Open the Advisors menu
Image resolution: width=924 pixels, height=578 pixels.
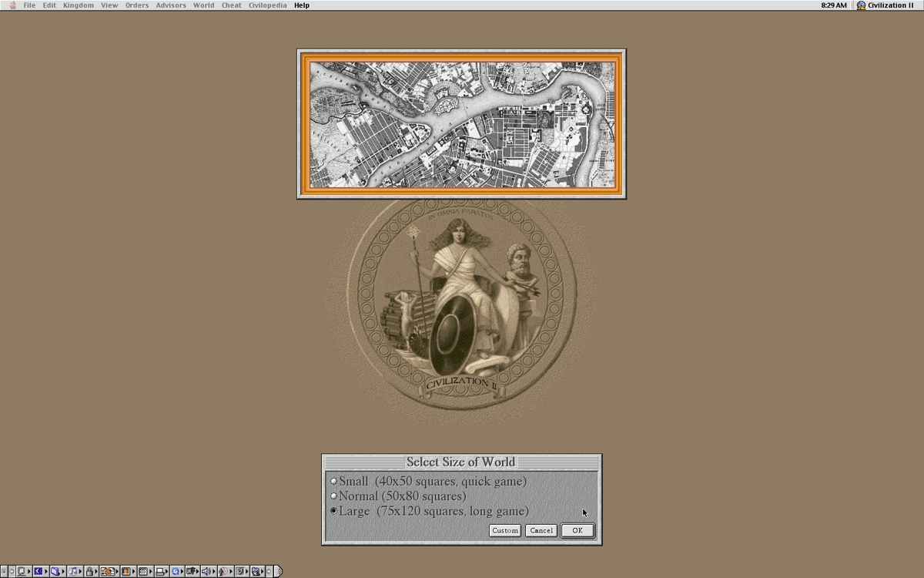(x=171, y=5)
